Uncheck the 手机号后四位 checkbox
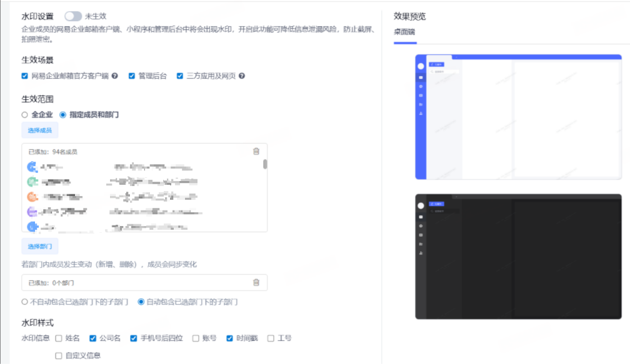630x364 pixels. tap(134, 338)
